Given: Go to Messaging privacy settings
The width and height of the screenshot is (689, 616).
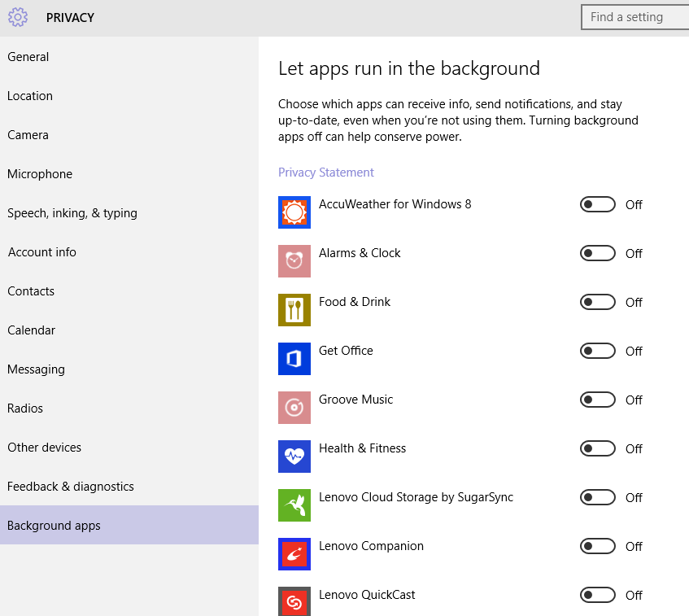Looking at the screenshot, I should click(129, 369).
